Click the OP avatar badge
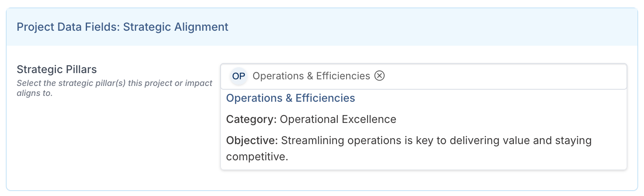Screen dimensions: 644x196 pyautogui.click(x=238, y=76)
